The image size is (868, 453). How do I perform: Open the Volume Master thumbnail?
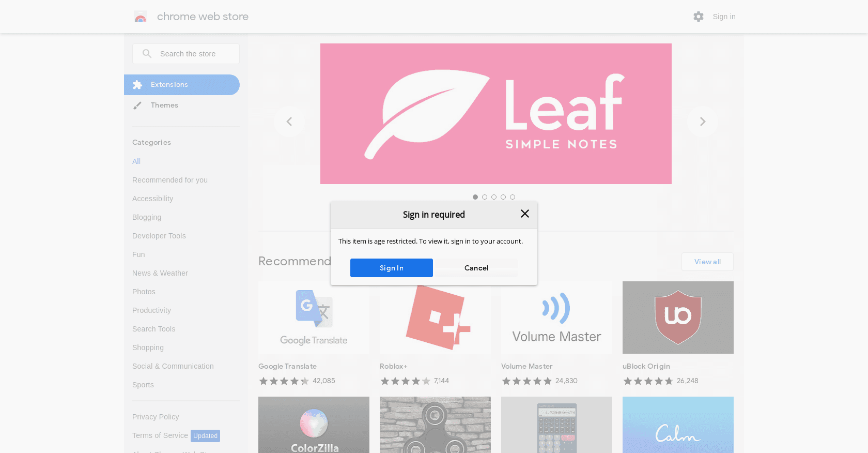[556, 318]
